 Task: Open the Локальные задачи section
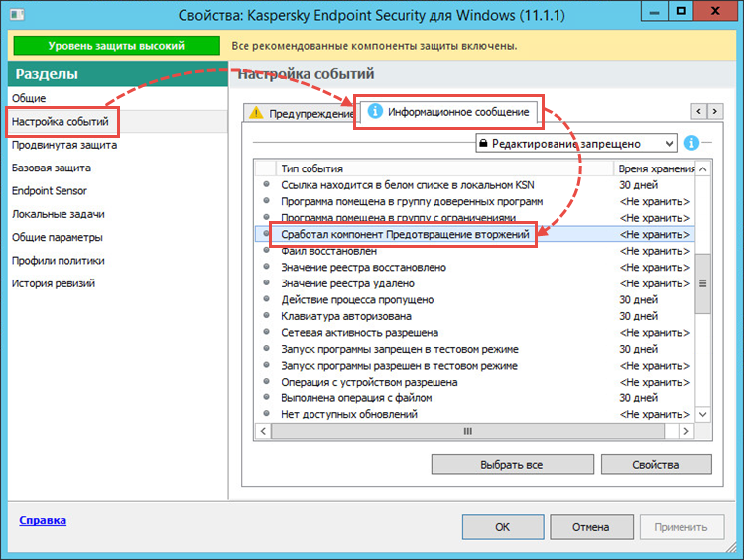tap(58, 214)
